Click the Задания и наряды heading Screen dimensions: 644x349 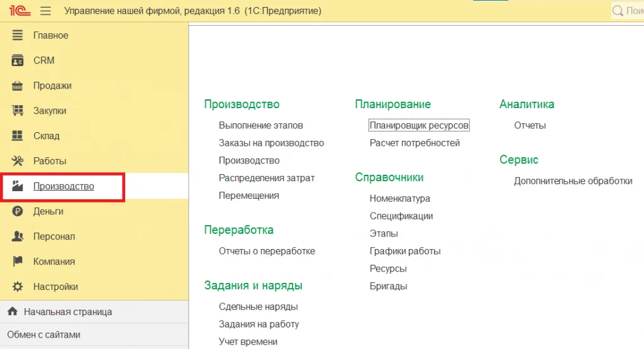tap(253, 285)
